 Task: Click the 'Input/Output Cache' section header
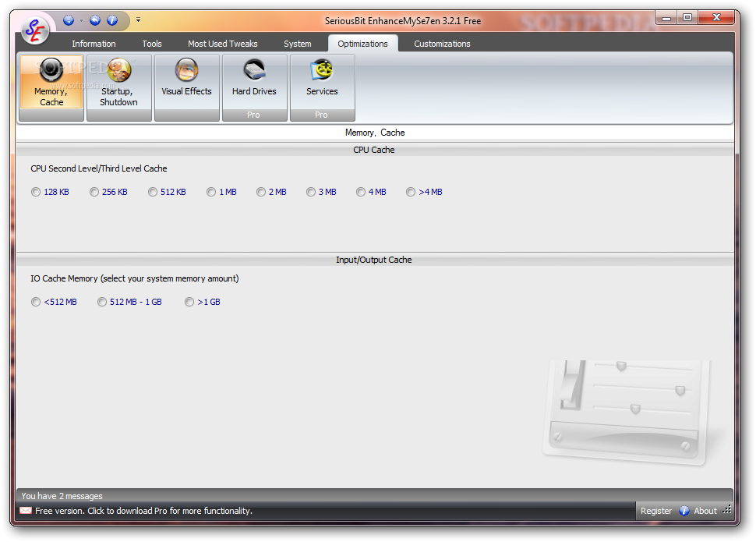click(x=373, y=260)
